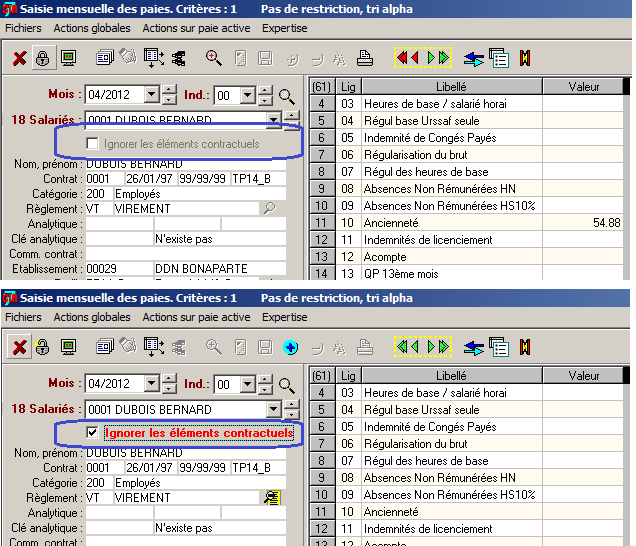
Task: Click the list sheet icon in top window toolbar
Action: 499,58
